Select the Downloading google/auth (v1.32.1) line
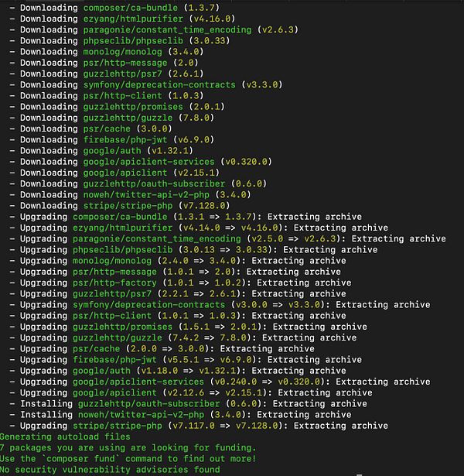Image resolution: width=464 pixels, height=476 pixels. tap(101, 151)
